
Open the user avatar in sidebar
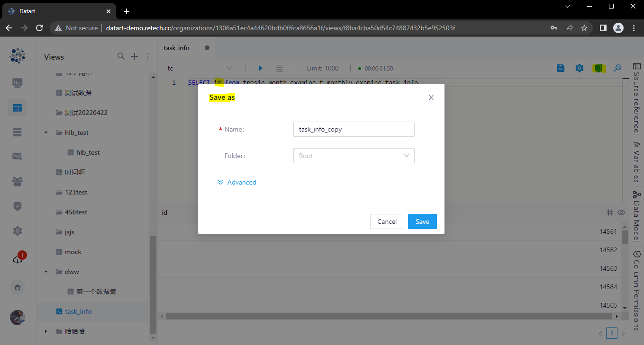[18, 318]
